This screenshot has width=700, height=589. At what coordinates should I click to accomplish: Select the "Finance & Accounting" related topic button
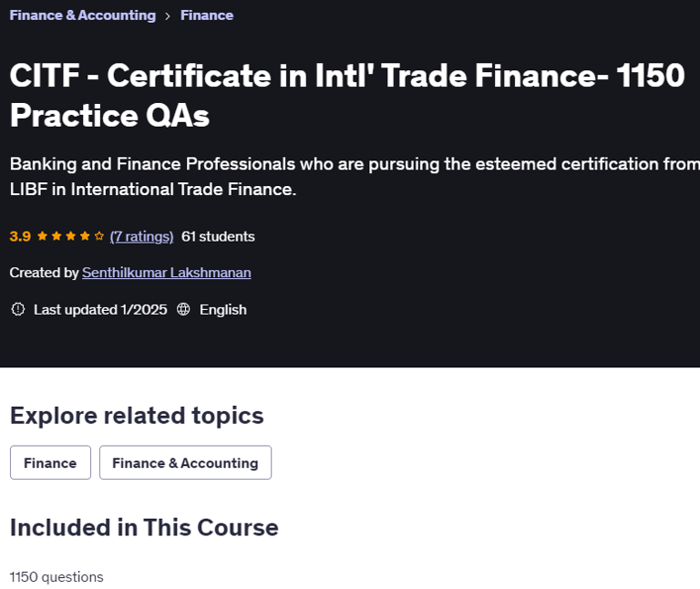tap(185, 462)
